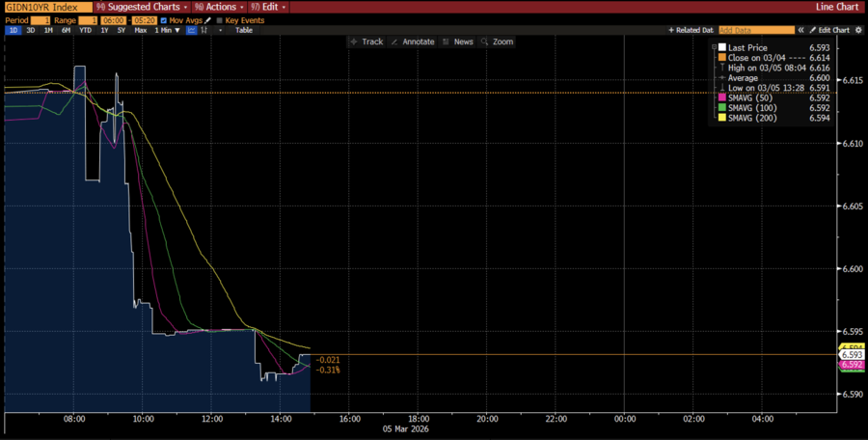Click the Related Data button
This screenshot has width=868, height=440.
coord(692,30)
